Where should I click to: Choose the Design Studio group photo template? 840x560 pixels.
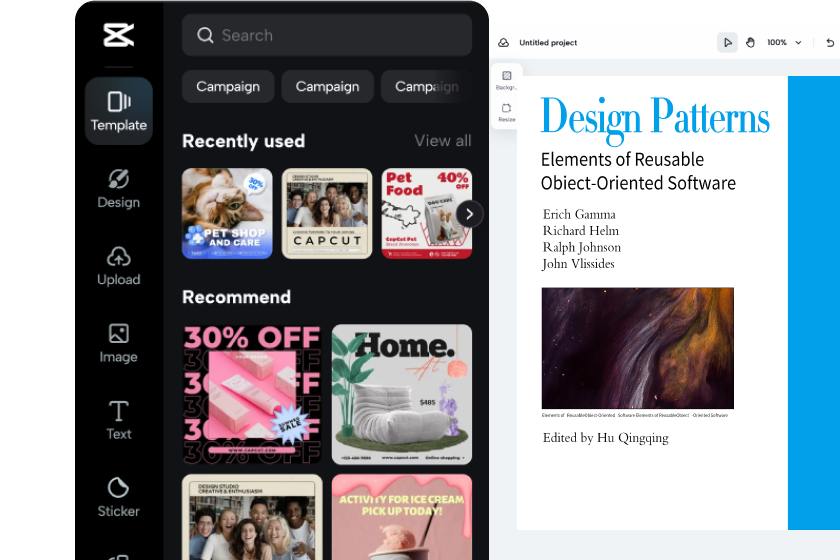tap(252, 517)
